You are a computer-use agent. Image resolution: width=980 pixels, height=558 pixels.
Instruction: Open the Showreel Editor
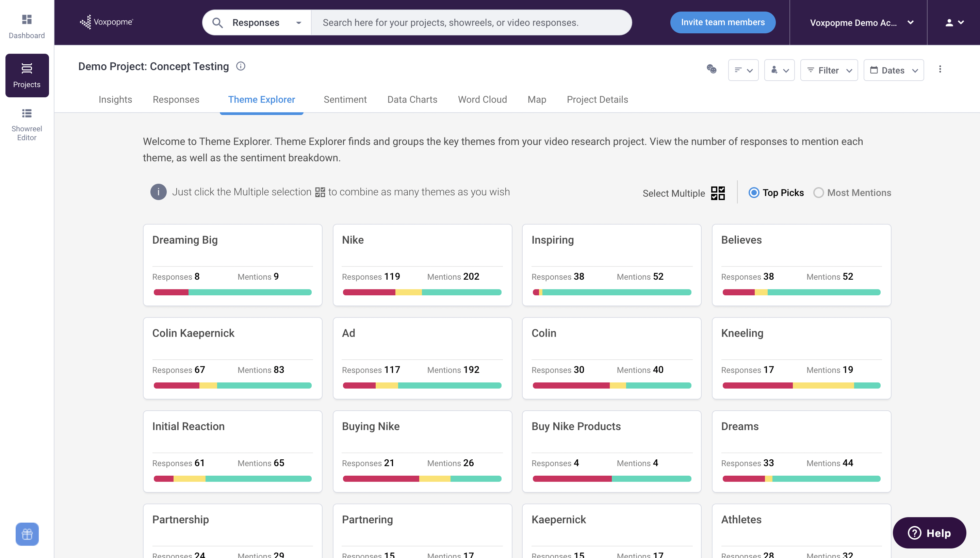pyautogui.click(x=27, y=125)
